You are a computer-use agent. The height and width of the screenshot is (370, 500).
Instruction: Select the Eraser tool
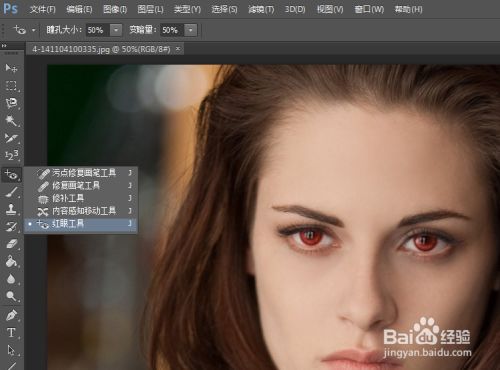pyautogui.click(x=11, y=244)
